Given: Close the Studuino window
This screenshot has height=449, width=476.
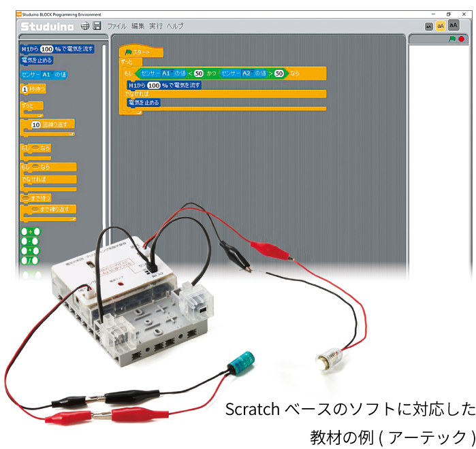Looking at the screenshot, I should click(x=464, y=14).
